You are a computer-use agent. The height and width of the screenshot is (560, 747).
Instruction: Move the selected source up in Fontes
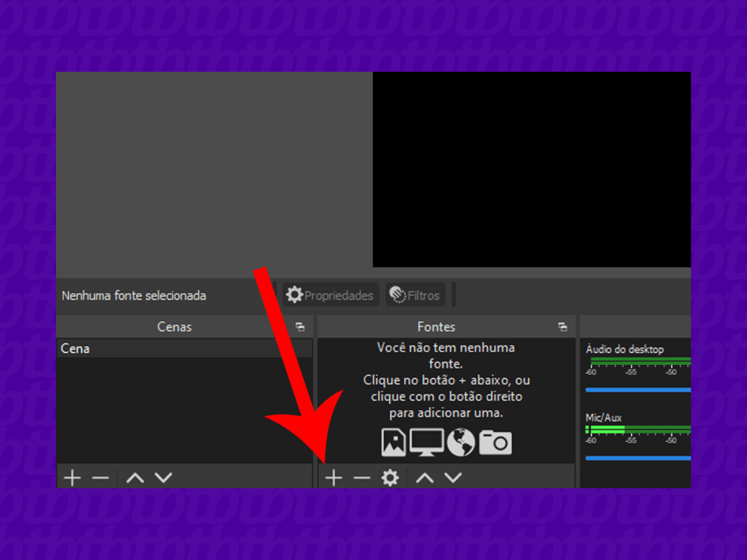point(424,477)
